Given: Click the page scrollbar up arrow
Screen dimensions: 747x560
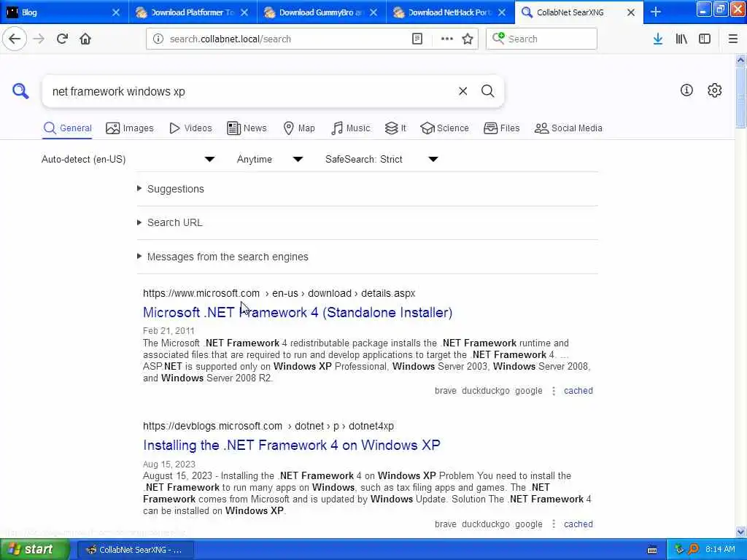Looking at the screenshot, I should tap(740, 61).
